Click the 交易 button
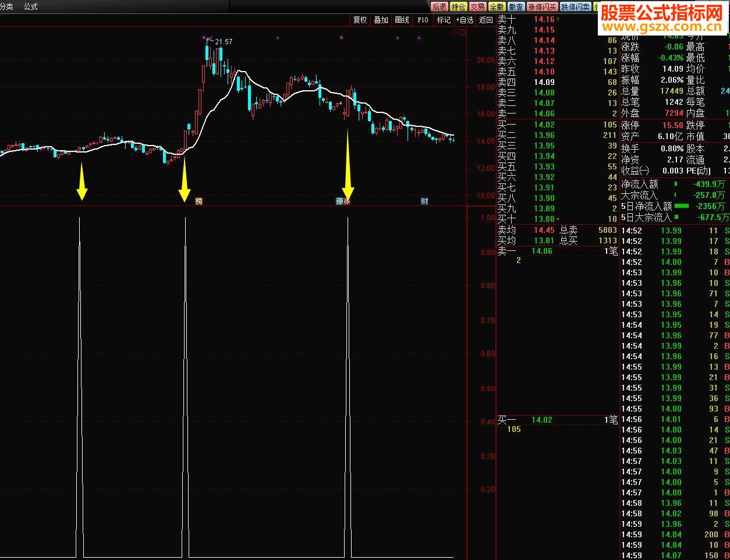The height and width of the screenshot is (560, 730). pyautogui.click(x=478, y=7)
